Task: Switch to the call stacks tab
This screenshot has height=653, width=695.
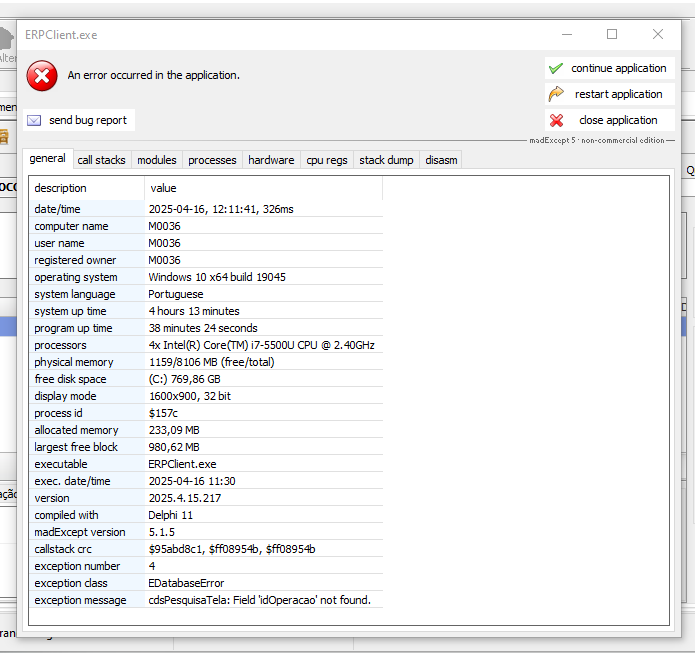Action: (101, 160)
